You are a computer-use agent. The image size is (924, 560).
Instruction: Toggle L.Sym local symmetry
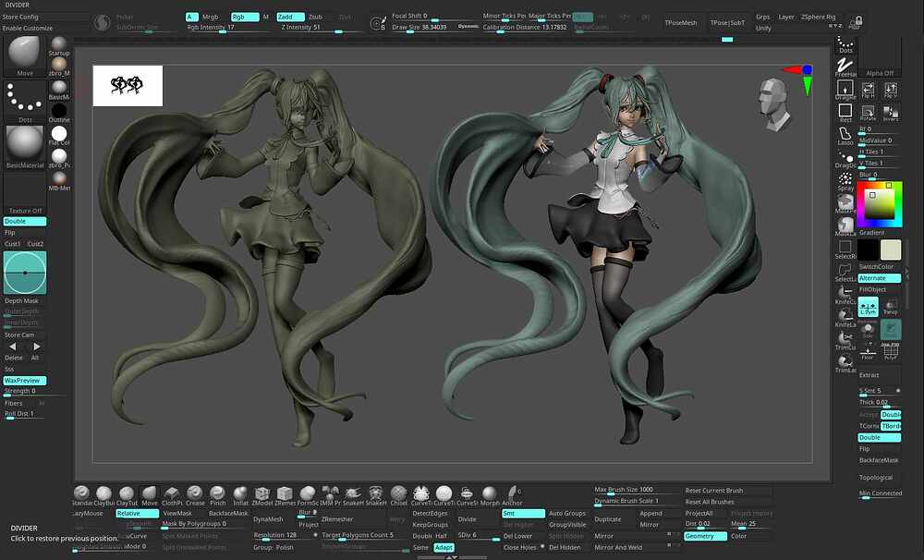868,307
